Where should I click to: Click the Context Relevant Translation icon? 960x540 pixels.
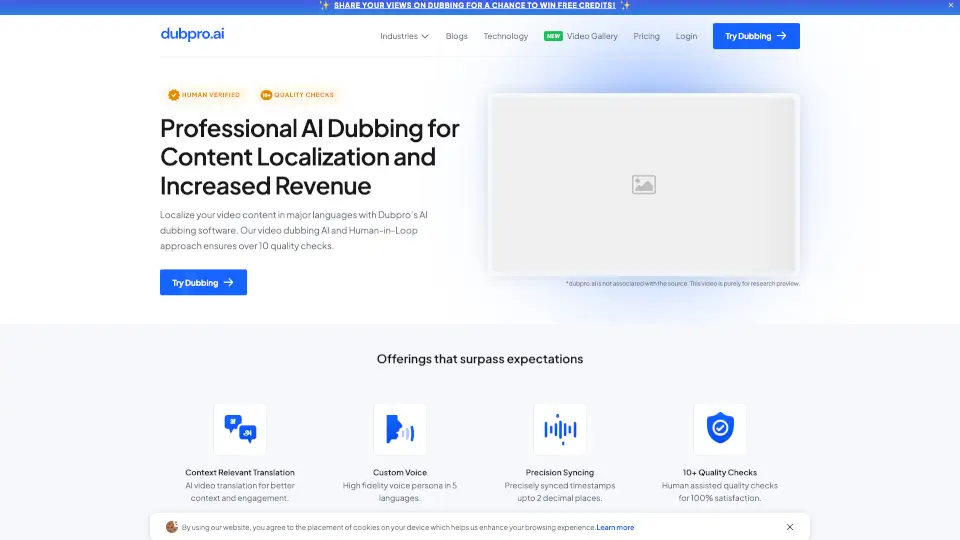pyautogui.click(x=240, y=429)
